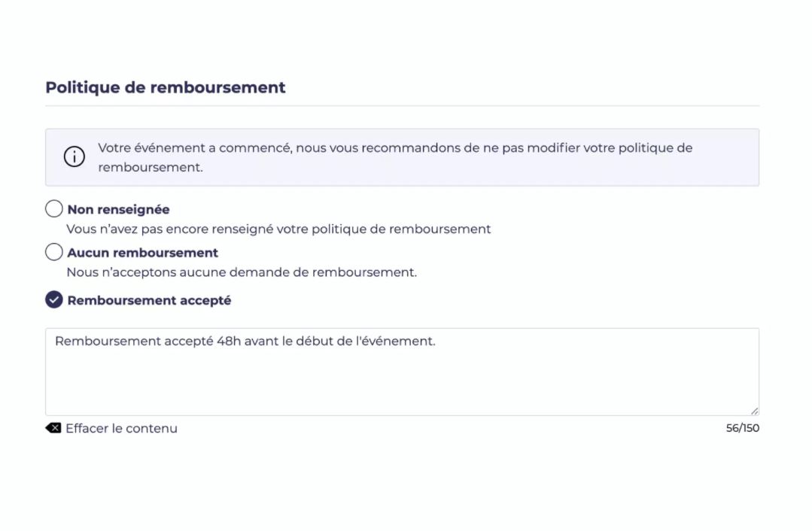The width and height of the screenshot is (812, 531).
Task: Select the Non renseignée radio button
Action: point(54,209)
